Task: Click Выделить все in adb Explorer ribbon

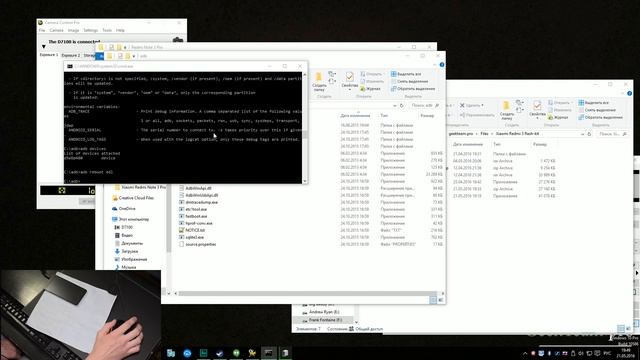Action: click(x=406, y=74)
